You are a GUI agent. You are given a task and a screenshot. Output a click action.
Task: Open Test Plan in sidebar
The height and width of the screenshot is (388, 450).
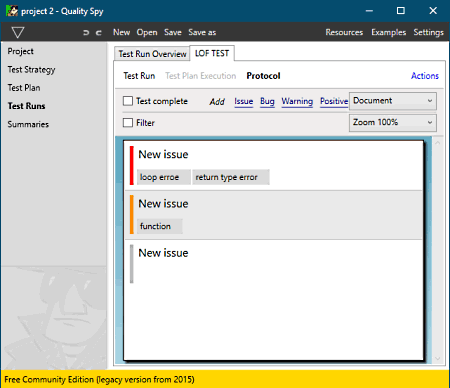click(x=24, y=88)
